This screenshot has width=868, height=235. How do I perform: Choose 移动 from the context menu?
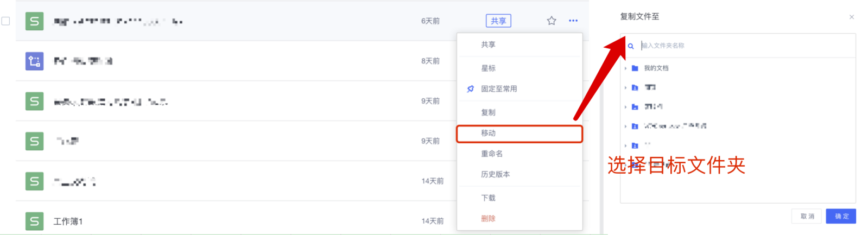488,133
